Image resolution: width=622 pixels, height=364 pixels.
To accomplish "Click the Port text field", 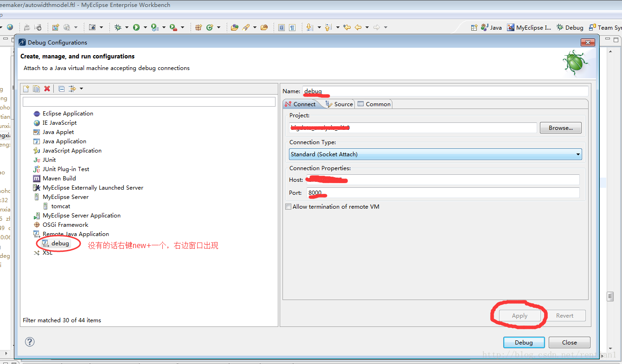I will 443,193.
